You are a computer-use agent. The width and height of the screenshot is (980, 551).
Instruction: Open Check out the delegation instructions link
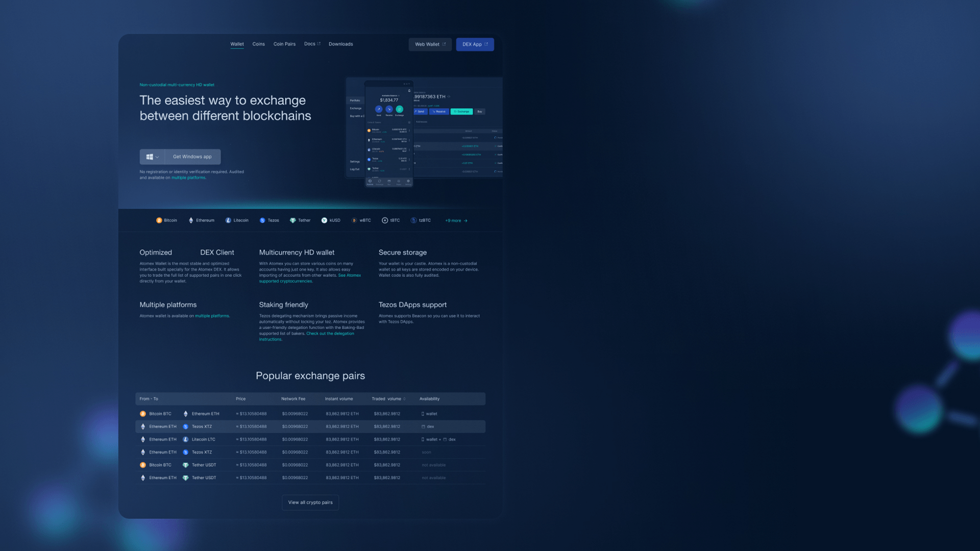pos(306,336)
